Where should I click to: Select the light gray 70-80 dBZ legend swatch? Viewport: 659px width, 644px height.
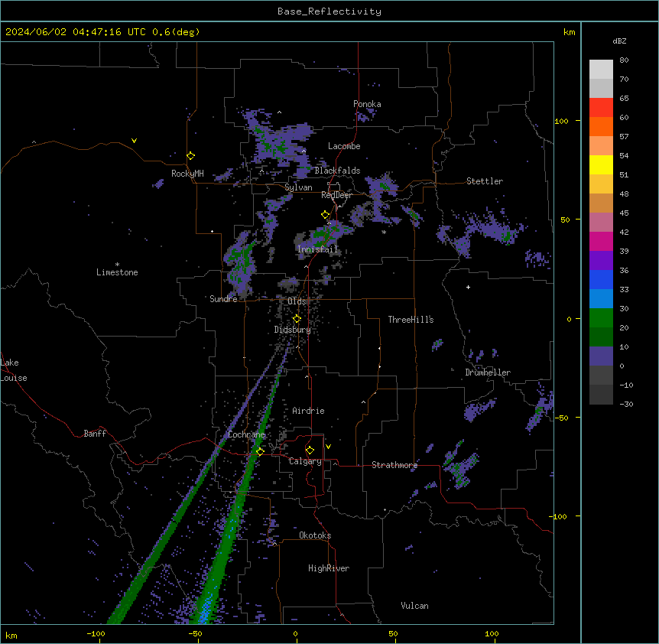601,70
